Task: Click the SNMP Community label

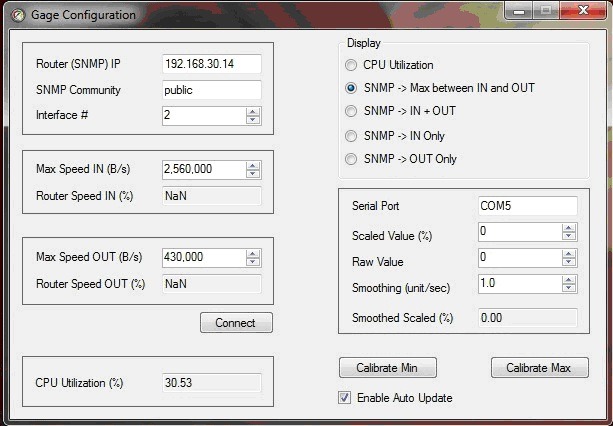Action: click(x=78, y=90)
